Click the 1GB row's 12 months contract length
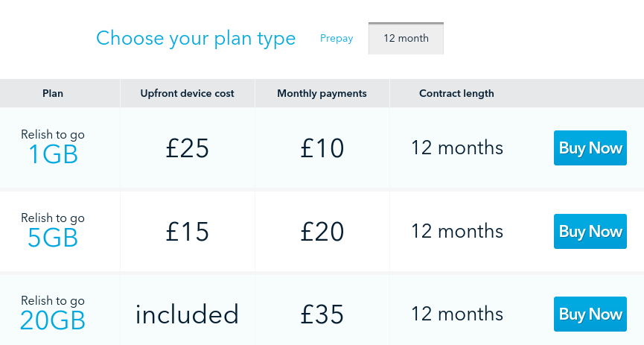The image size is (644, 345). pos(457,148)
